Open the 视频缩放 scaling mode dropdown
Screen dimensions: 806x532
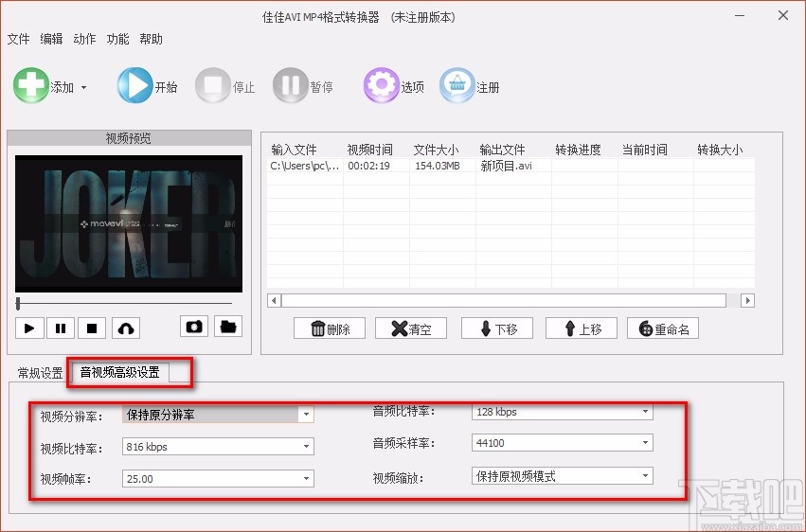[563, 476]
